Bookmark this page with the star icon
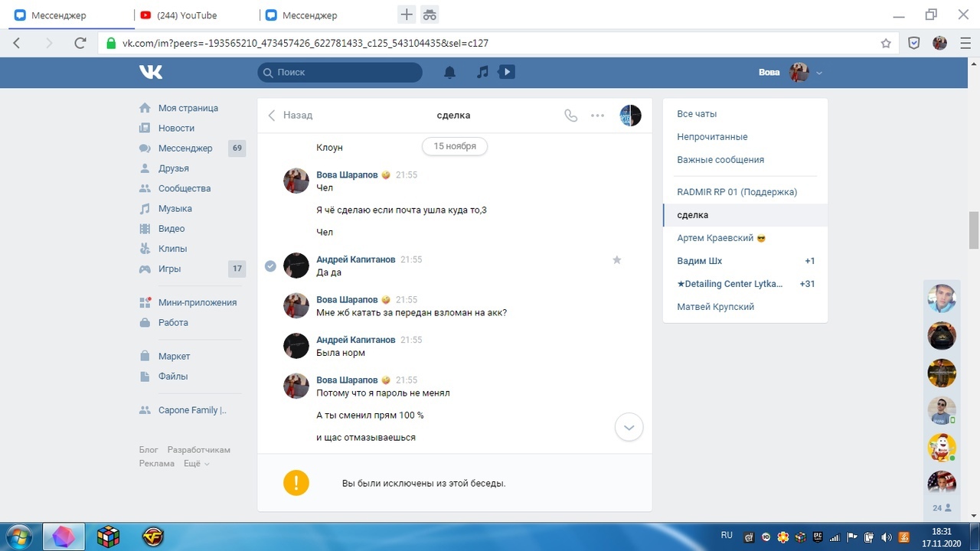 [x=886, y=44]
